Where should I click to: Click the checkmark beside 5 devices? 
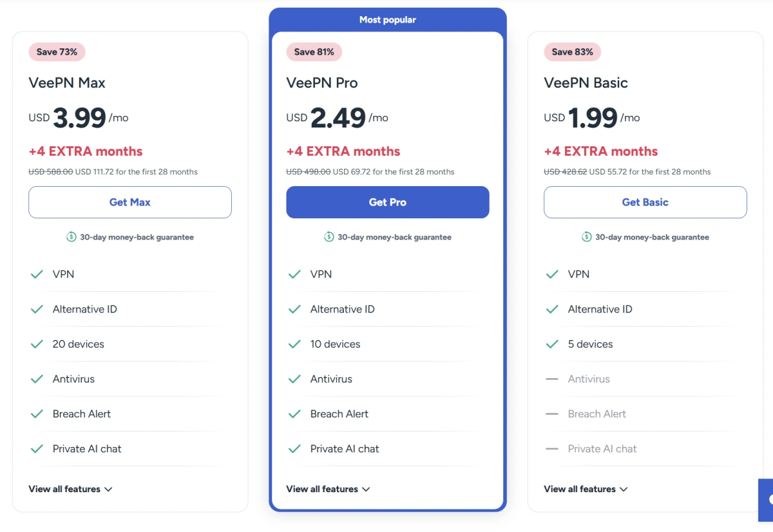(x=552, y=344)
